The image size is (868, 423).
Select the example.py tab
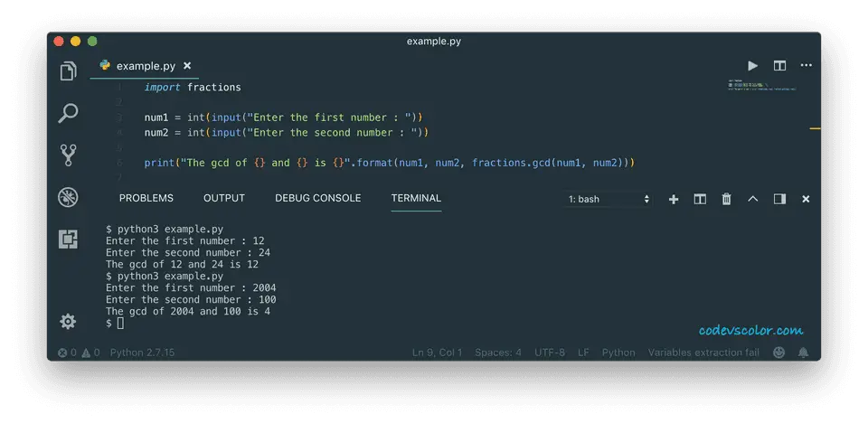pyautogui.click(x=145, y=66)
